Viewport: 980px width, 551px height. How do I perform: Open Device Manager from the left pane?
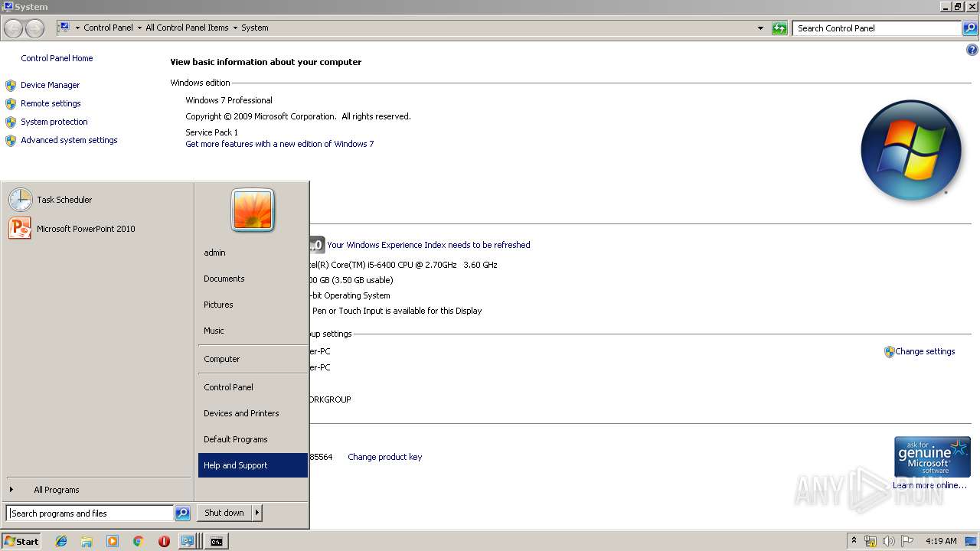coord(50,85)
